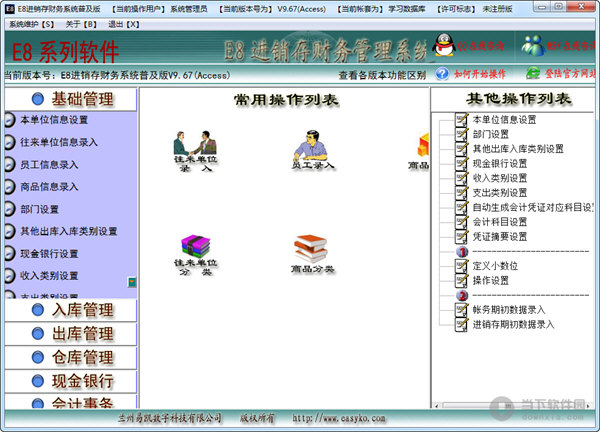Expand 现金银行 sidebar section
This screenshot has height=432, width=600.
coord(71,381)
